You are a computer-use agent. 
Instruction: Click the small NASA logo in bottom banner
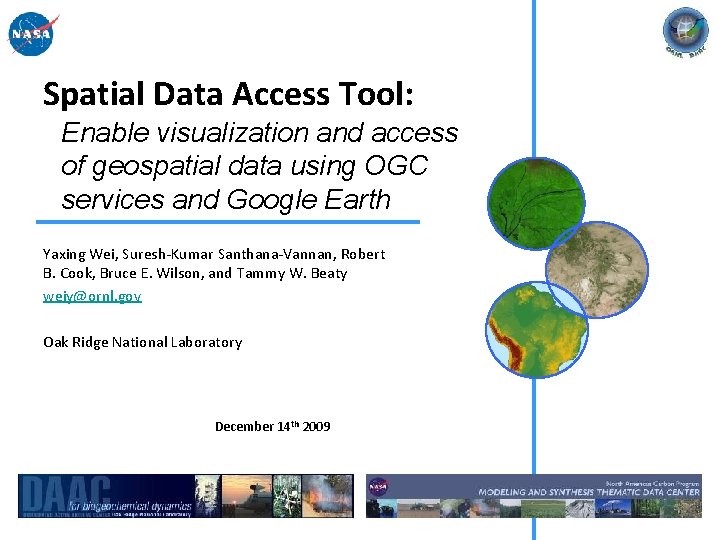point(378,486)
